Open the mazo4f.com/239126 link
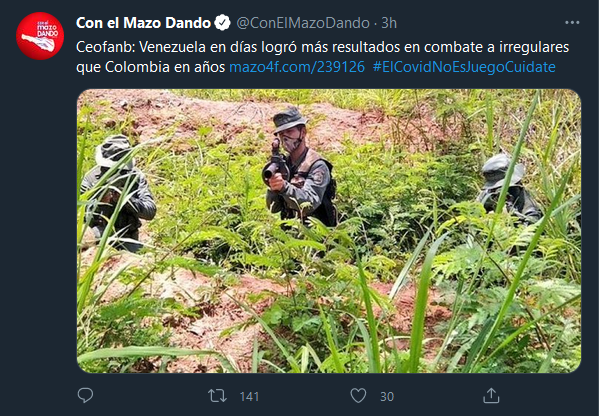 tap(297, 67)
